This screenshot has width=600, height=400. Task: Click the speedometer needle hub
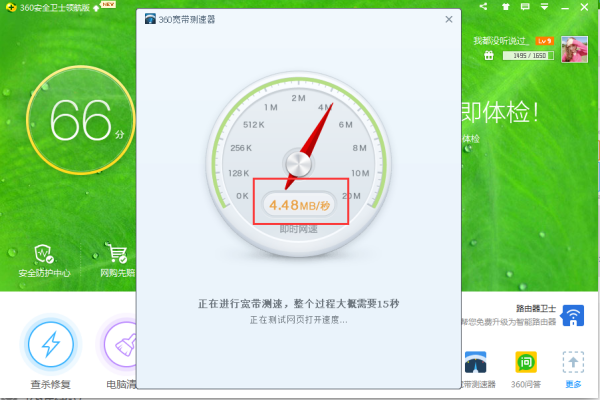(x=298, y=164)
